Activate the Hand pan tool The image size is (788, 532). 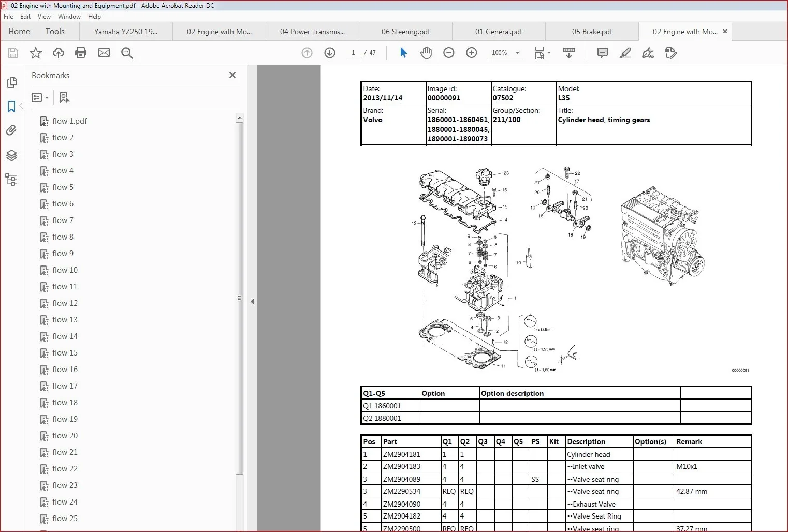(x=426, y=53)
